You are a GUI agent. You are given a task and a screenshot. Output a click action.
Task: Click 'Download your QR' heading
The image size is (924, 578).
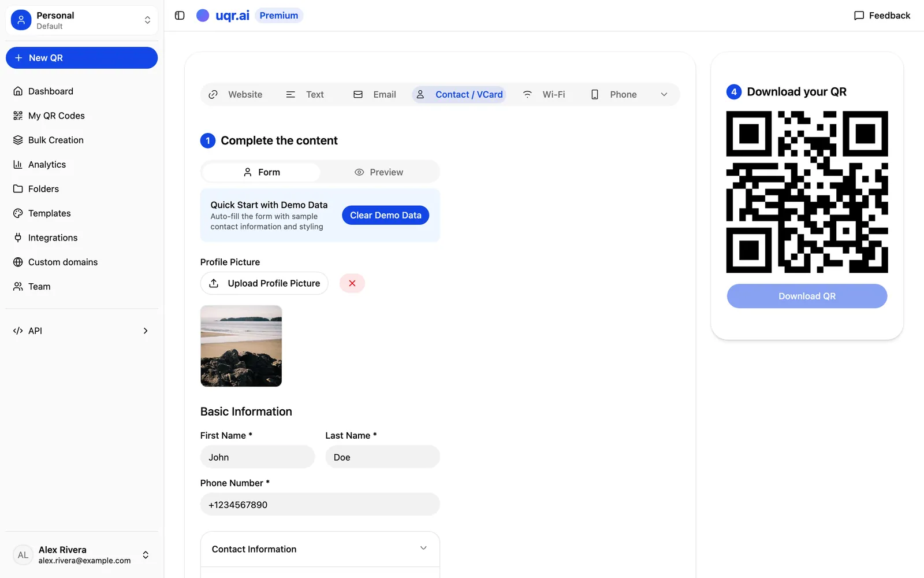[x=796, y=92]
